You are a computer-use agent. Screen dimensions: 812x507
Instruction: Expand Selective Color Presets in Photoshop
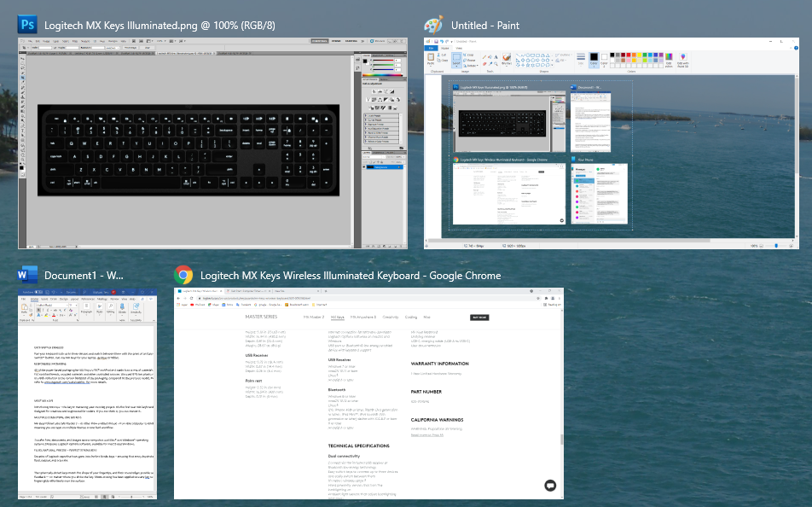pos(366,141)
